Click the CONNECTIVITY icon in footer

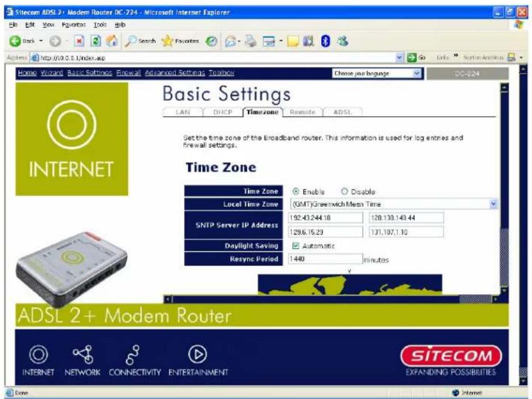133,355
